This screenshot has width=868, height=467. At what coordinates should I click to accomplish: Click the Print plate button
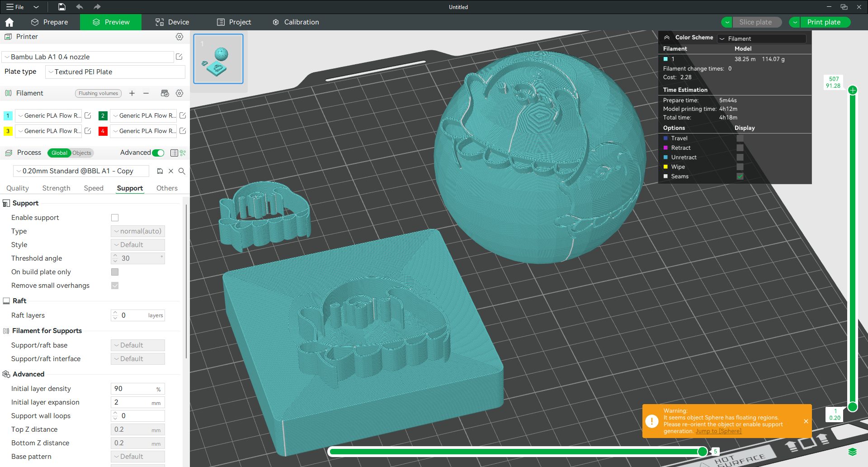point(825,22)
